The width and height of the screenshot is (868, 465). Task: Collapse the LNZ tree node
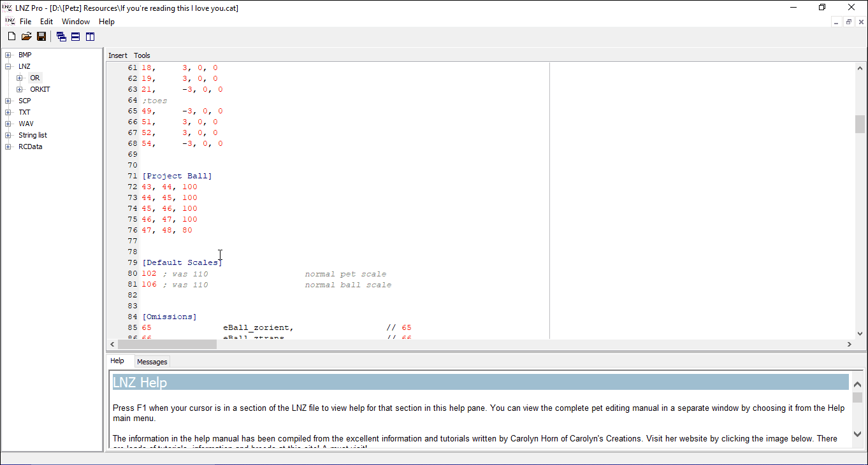point(8,66)
